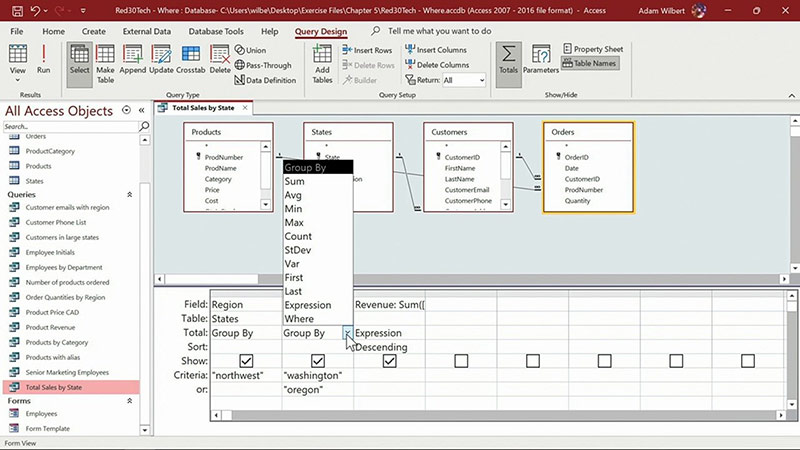Image resolution: width=800 pixels, height=450 pixels.
Task: Check Show box in fourth empty column
Action: (x=676, y=361)
